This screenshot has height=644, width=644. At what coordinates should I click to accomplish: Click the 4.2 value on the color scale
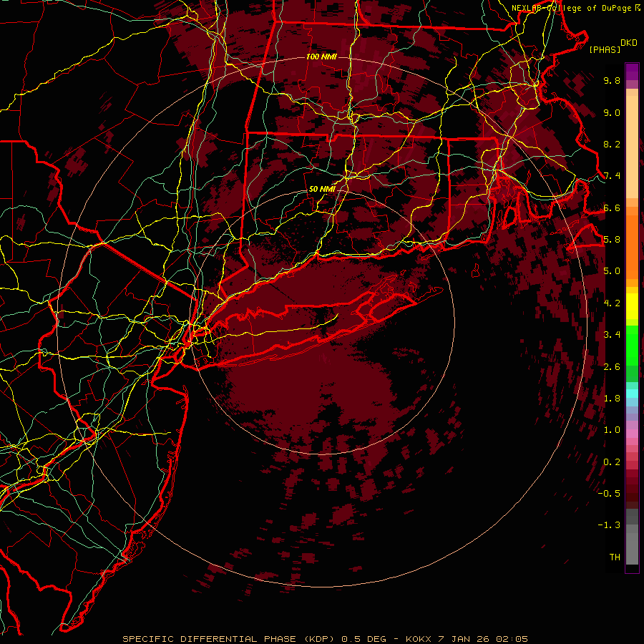point(612,303)
